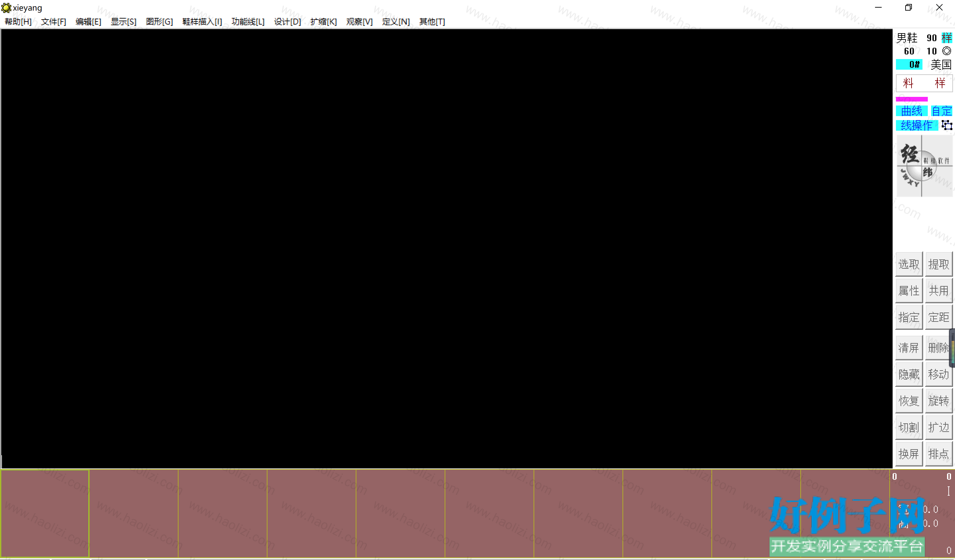Click the black drawing canvas
The width and height of the screenshot is (955, 560).
pos(447,248)
